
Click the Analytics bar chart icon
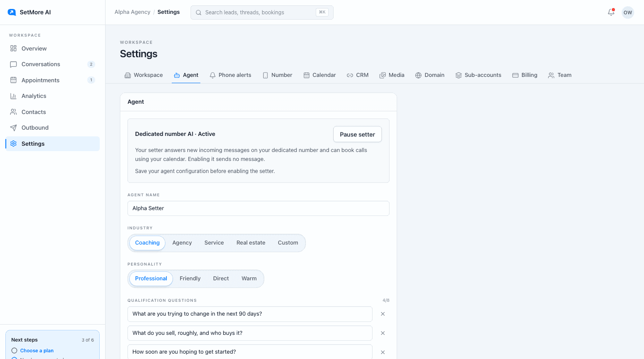(13, 96)
